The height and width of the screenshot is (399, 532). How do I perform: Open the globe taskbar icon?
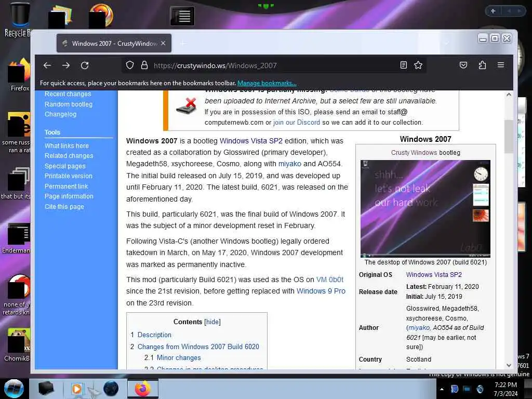pyautogui.click(x=111, y=389)
